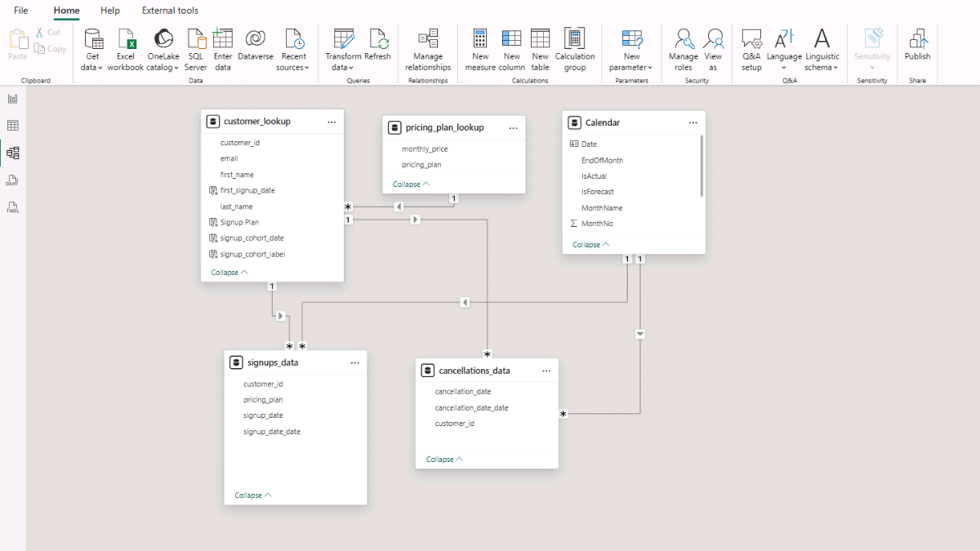Open the DAX query view icon
The height and width of the screenshot is (551, 980).
(x=13, y=180)
